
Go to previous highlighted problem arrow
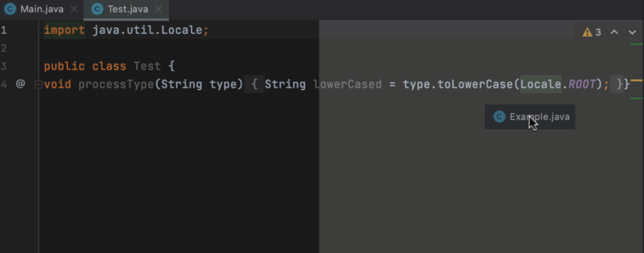[x=614, y=32]
